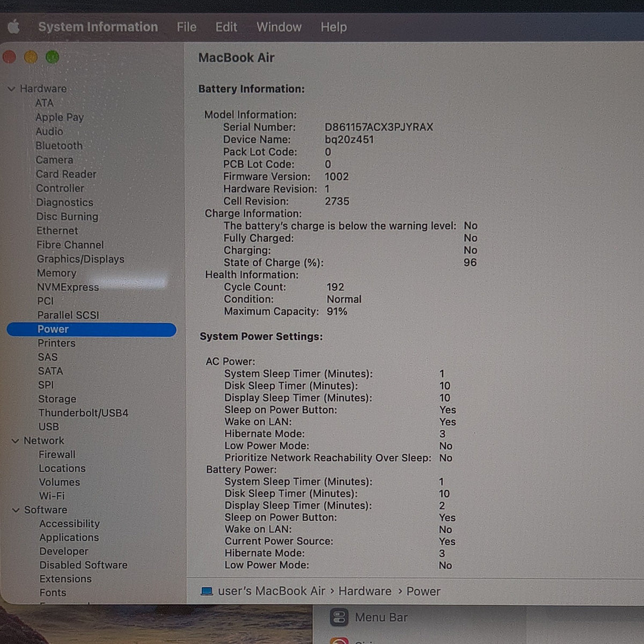Image resolution: width=644 pixels, height=644 pixels.
Task: Collapse the Network section
Action: tap(15, 441)
